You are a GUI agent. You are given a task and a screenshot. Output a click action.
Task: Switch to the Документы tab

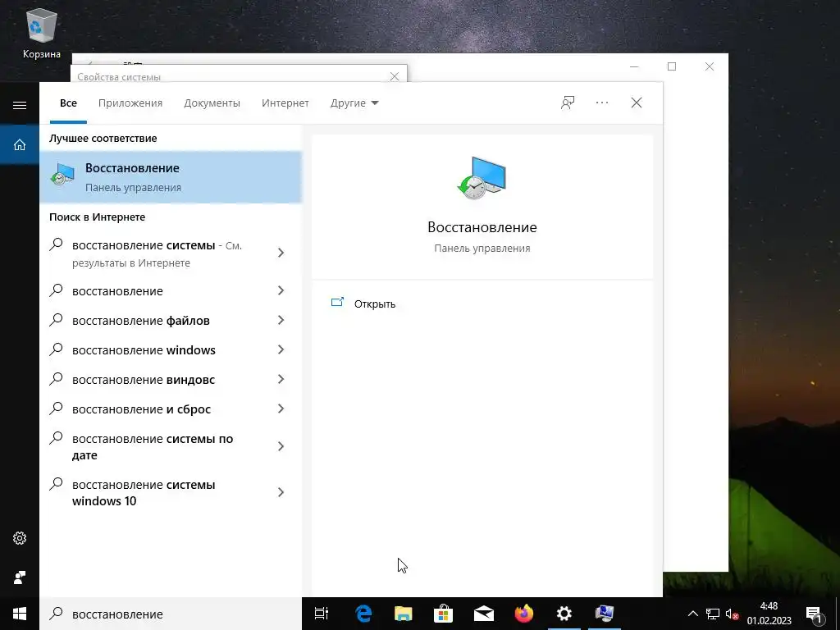pyautogui.click(x=212, y=103)
